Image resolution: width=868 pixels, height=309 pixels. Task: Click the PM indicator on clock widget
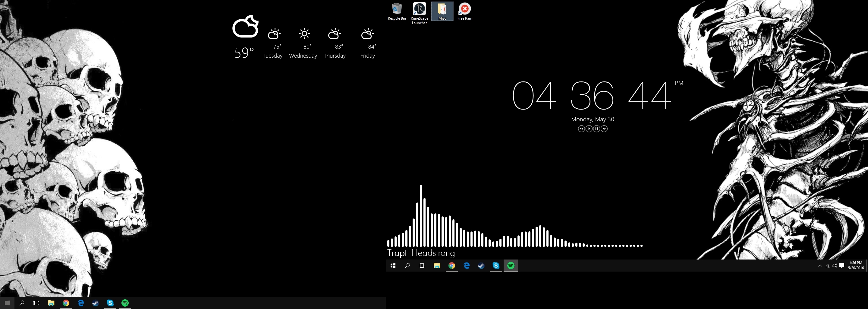point(679,83)
